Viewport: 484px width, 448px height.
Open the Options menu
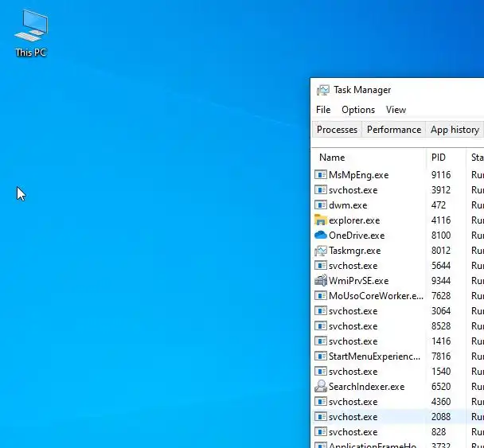[x=358, y=110]
